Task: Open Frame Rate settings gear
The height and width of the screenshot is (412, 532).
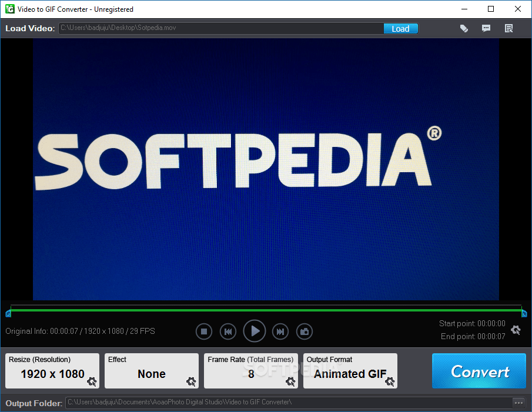Action: click(290, 381)
